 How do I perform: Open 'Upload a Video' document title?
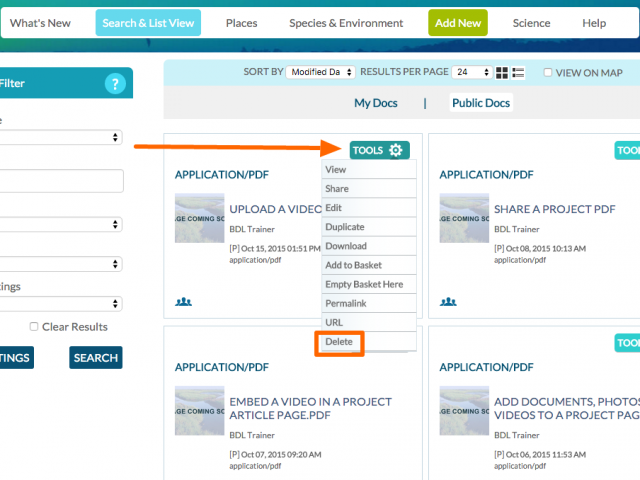[276, 209]
